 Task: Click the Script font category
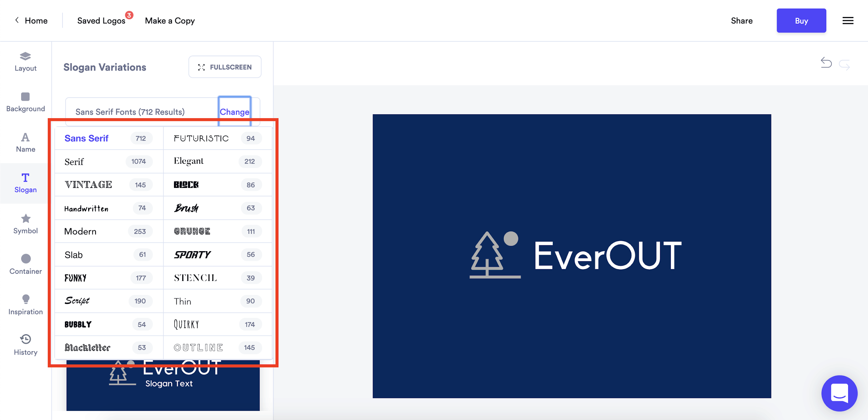[x=77, y=301]
